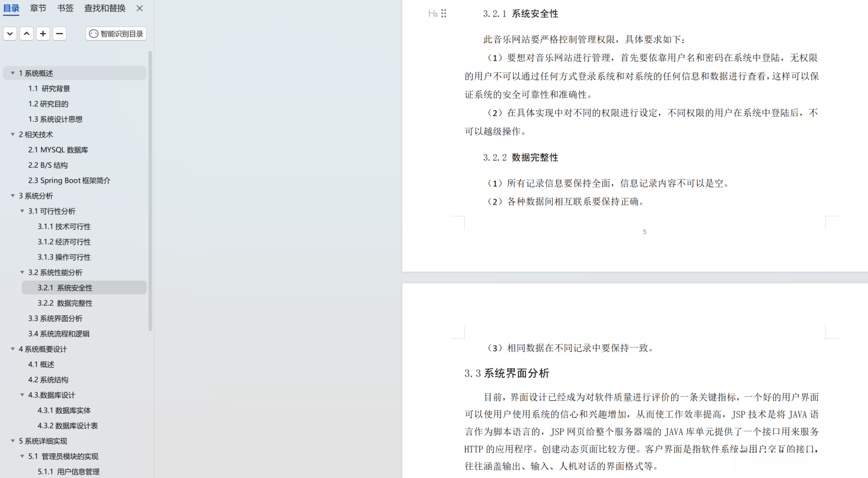Collapse the 4.3.数据库设计 outline branch
Image resolution: width=868 pixels, height=478 pixels.
coord(22,395)
